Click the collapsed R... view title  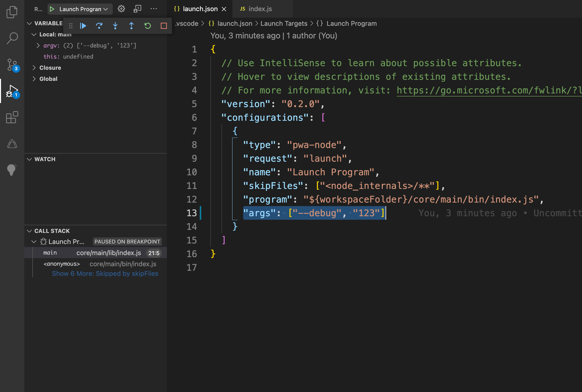pyautogui.click(x=38, y=9)
